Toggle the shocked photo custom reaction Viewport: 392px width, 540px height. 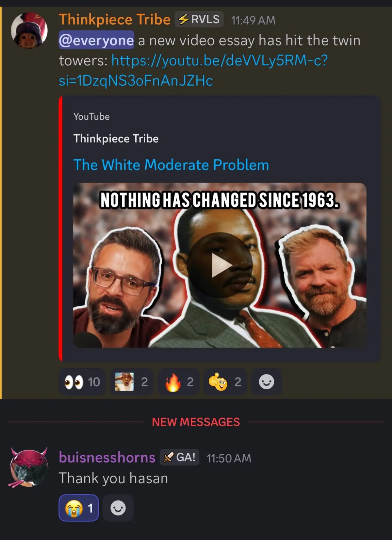[132, 382]
